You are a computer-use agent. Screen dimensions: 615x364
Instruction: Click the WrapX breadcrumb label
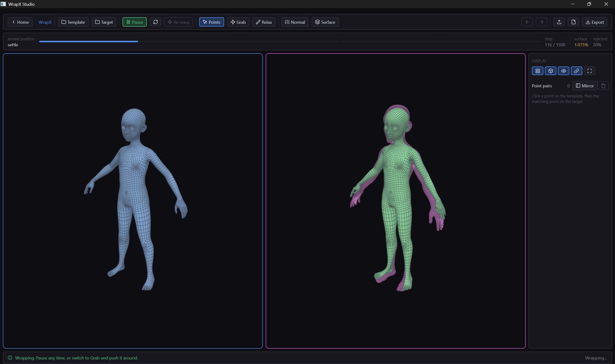45,22
